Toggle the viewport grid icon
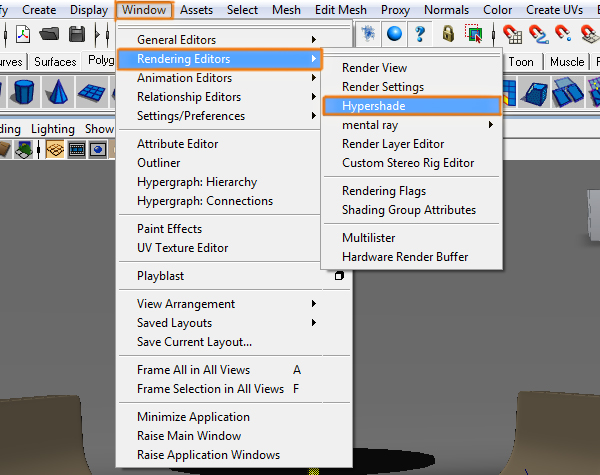 [55, 149]
